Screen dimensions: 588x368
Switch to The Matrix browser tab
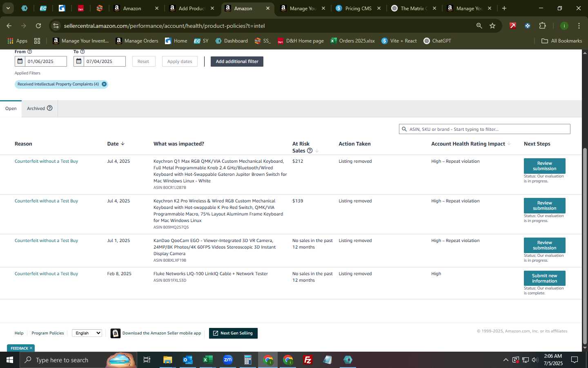[x=414, y=8]
